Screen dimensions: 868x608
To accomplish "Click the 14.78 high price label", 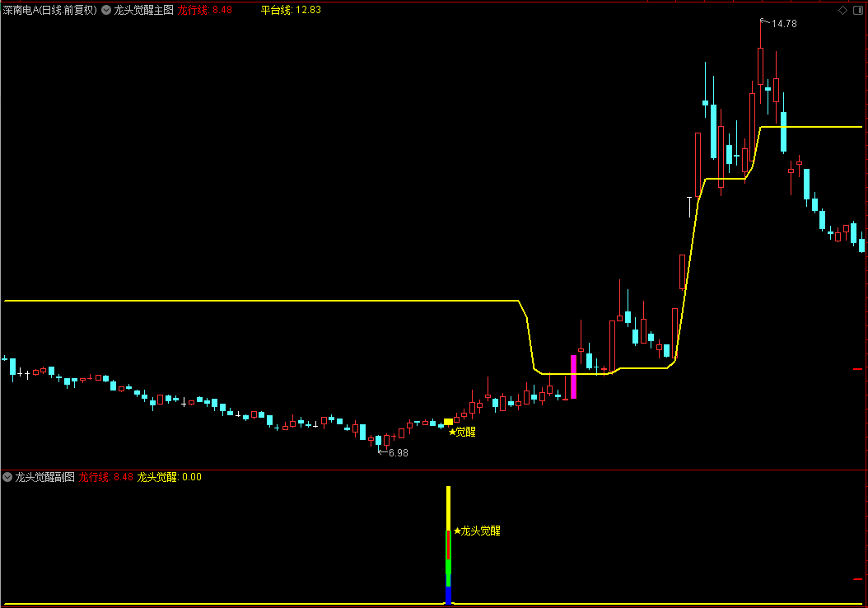I will pyautogui.click(x=784, y=24).
